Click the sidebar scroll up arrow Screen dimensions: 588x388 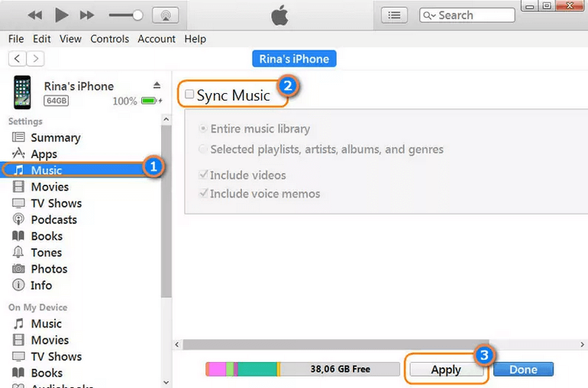(x=166, y=120)
